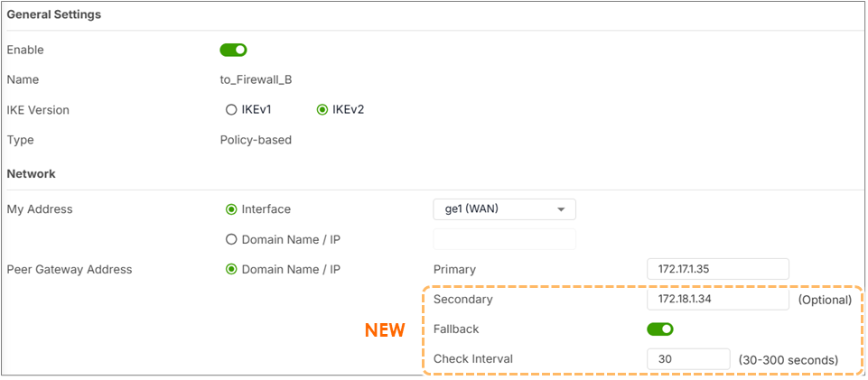The height and width of the screenshot is (380, 868).
Task: Click the Network section heading
Action: pyautogui.click(x=31, y=173)
